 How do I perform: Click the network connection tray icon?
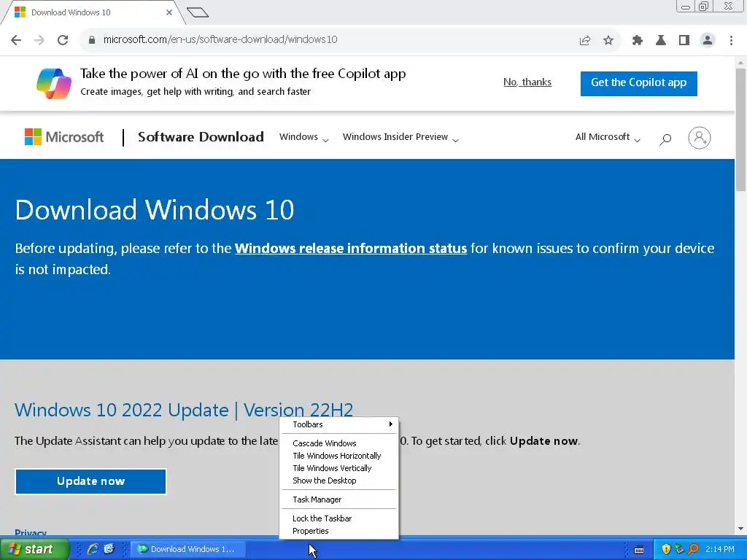click(679, 549)
